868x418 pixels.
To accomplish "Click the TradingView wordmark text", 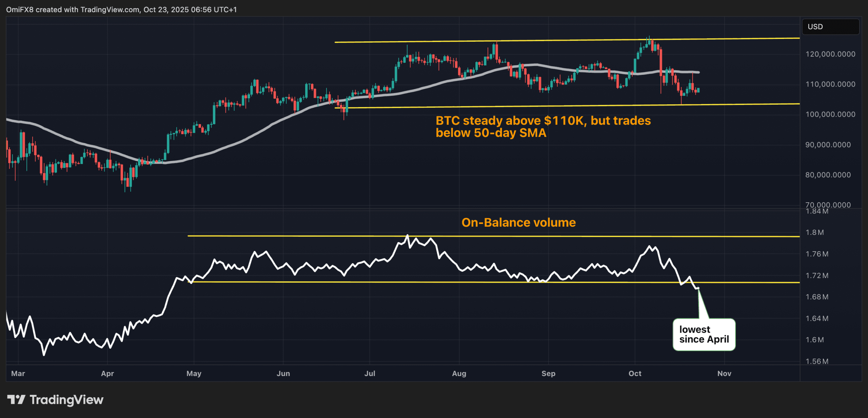I will pos(66,400).
